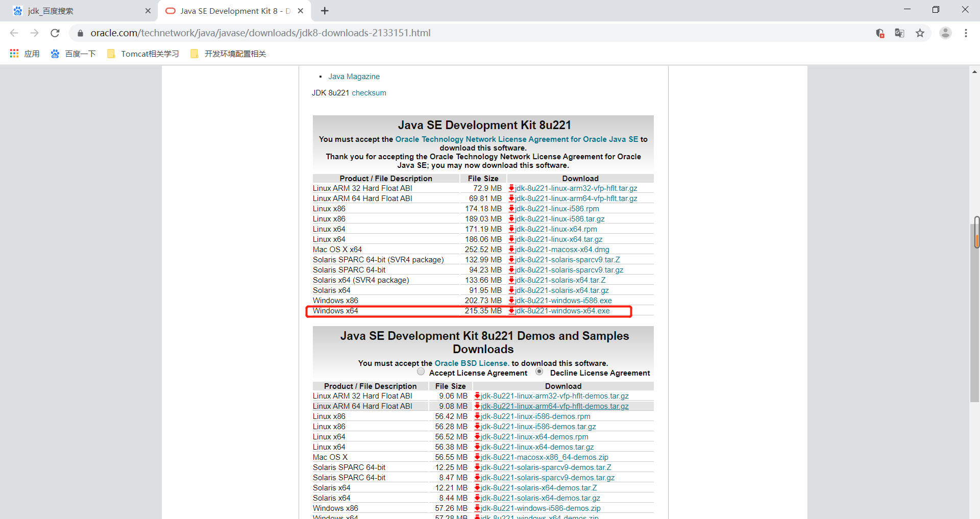The width and height of the screenshot is (980, 519).
Task: Open a new tab with the plus button
Action: [325, 11]
